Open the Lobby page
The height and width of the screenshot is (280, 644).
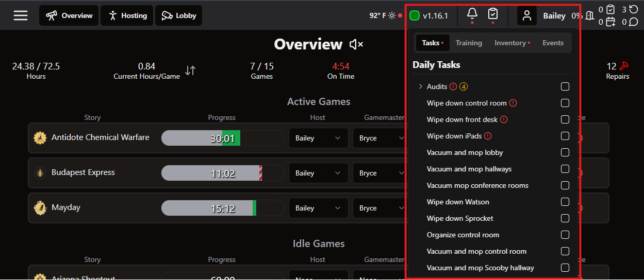click(178, 15)
